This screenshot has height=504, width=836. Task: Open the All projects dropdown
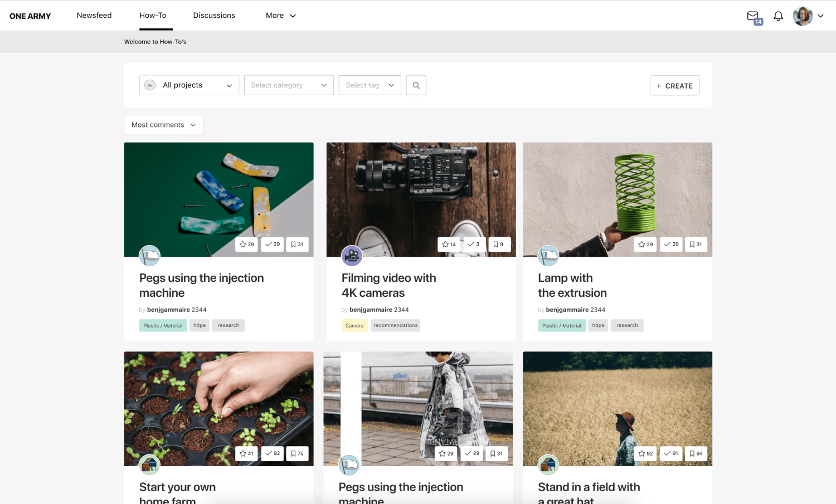pos(189,85)
